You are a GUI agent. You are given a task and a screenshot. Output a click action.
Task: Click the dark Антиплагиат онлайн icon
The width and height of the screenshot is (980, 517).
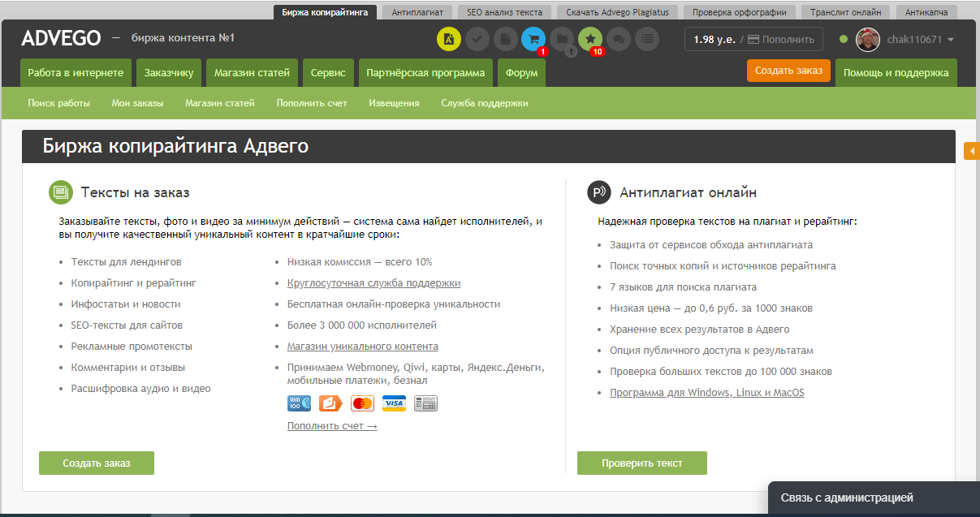(599, 192)
